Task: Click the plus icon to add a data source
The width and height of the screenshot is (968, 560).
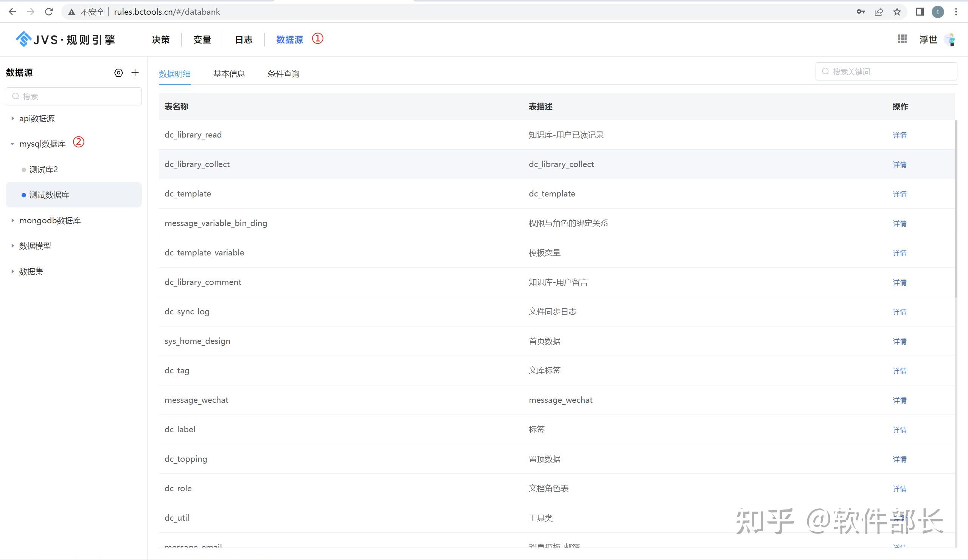Action: pos(135,73)
